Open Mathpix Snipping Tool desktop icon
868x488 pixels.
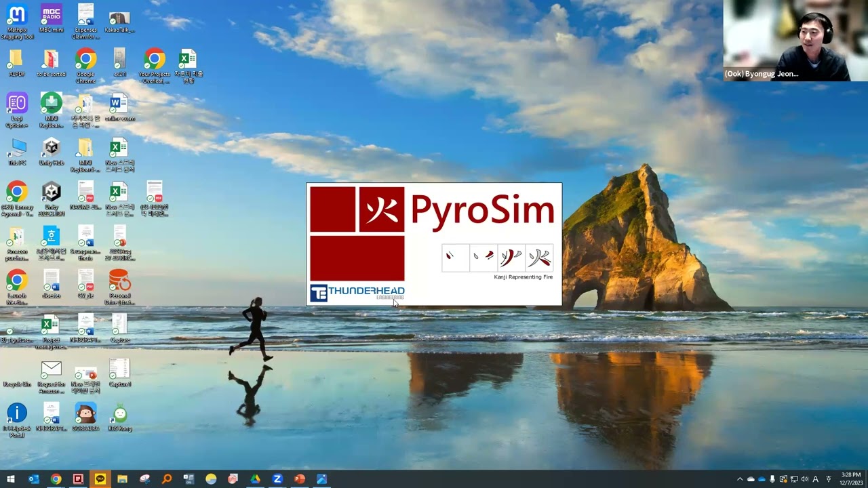pos(17,22)
